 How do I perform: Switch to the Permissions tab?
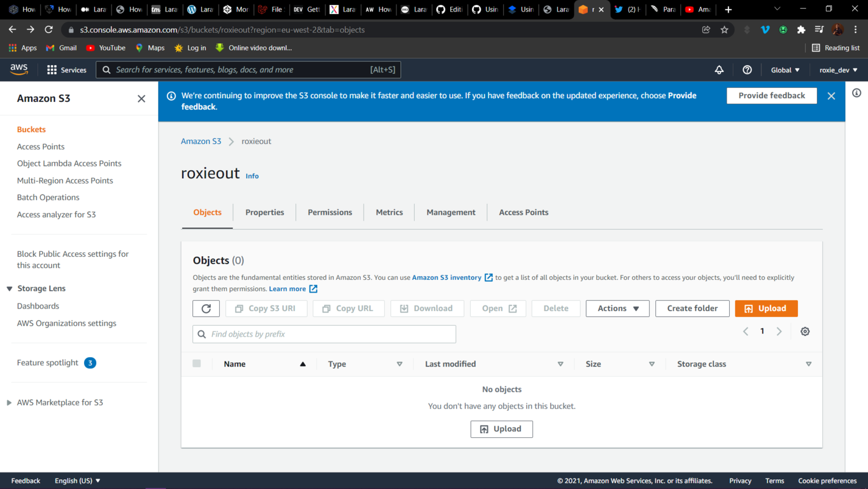coord(330,212)
